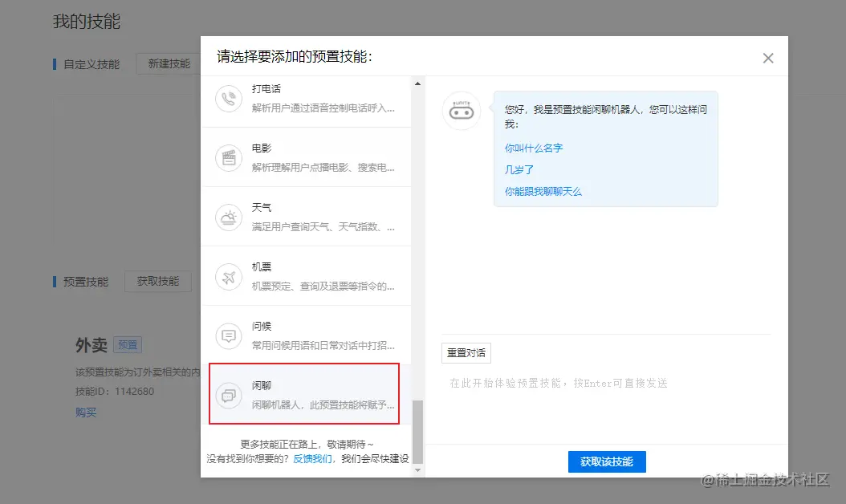Click the dialog title 请选择要添加的预置技能

[x=295, y=56]
